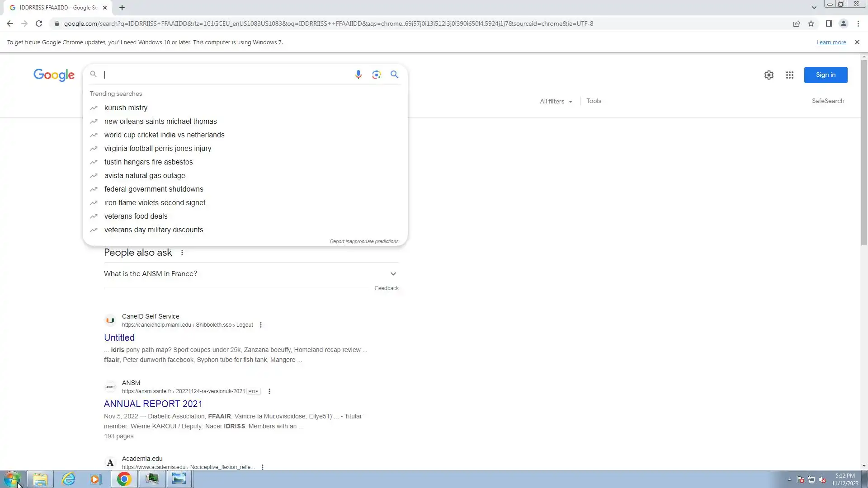Click the vertical page scrollbar thumb
The height and width of the screenshot is (488, 868).
(864, 154)
